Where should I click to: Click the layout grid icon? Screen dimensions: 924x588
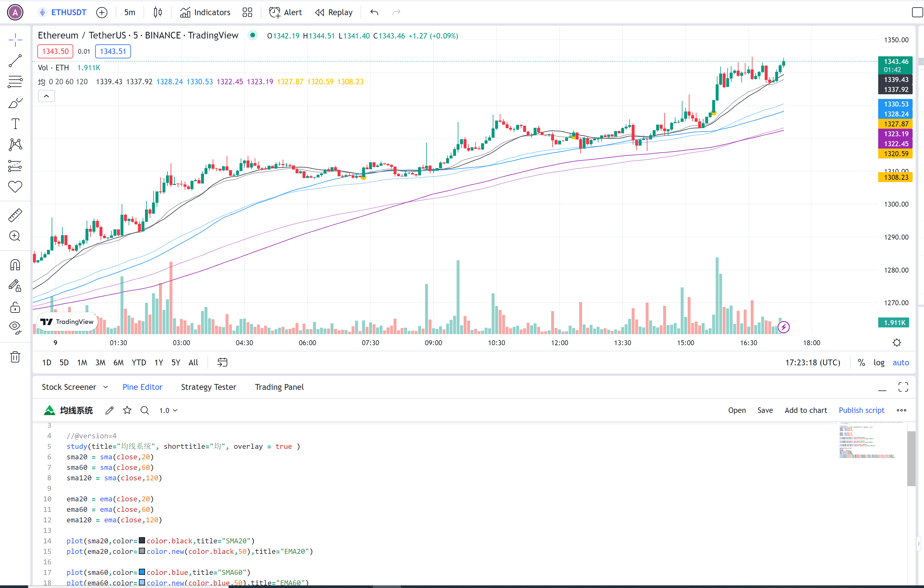pos(247,12)
